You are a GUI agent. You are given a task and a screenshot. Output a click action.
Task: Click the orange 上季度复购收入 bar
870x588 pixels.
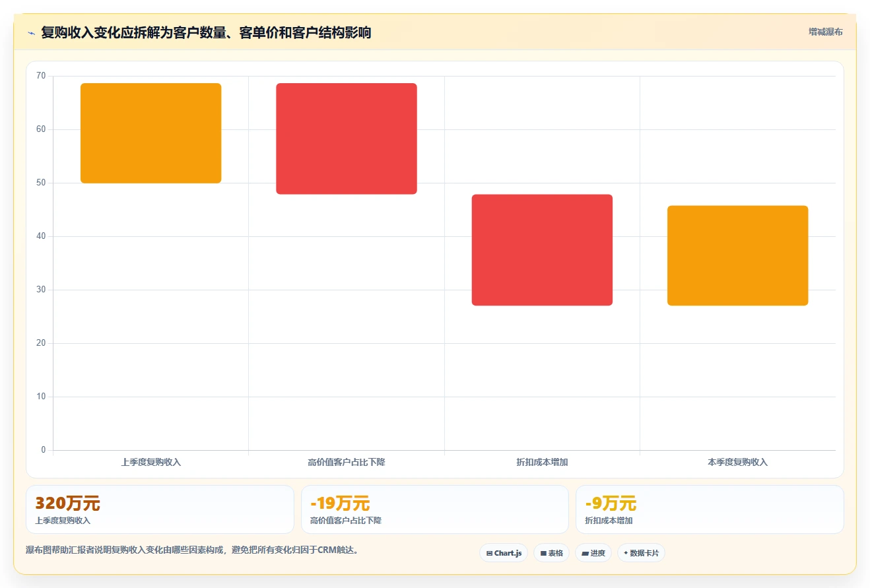click(x=151, y=133)
